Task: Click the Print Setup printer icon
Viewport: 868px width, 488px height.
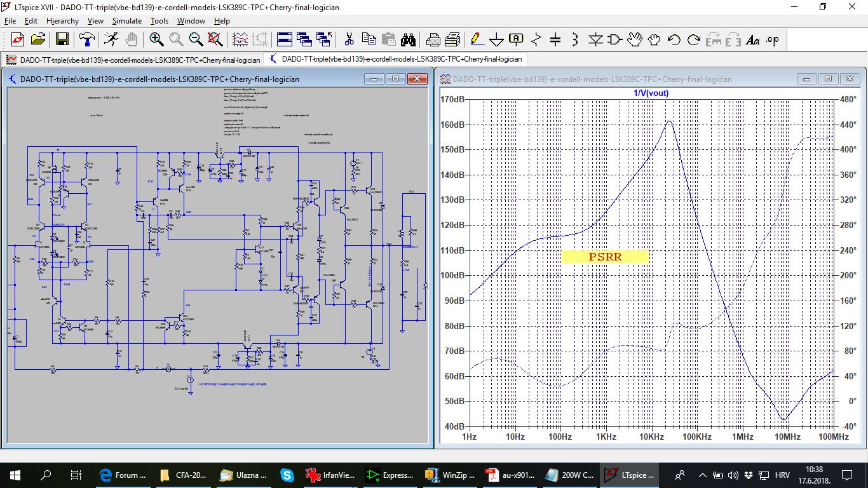Action: point(433,39)
